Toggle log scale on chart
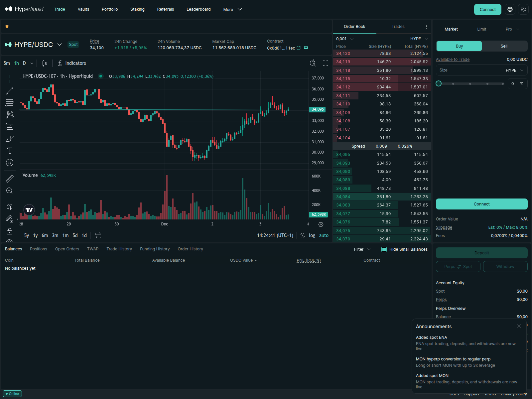This screenshot has height=399, width=532. [312, 235]
